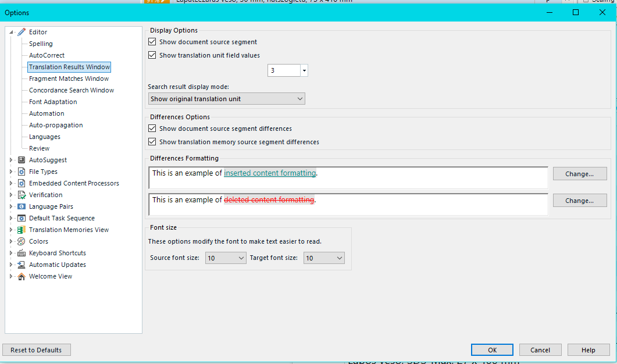Image resolution: width=617 pixels, height=364 pixels.
Task: Select Concordance Search Window settings
Action: (x=71, y=90)
